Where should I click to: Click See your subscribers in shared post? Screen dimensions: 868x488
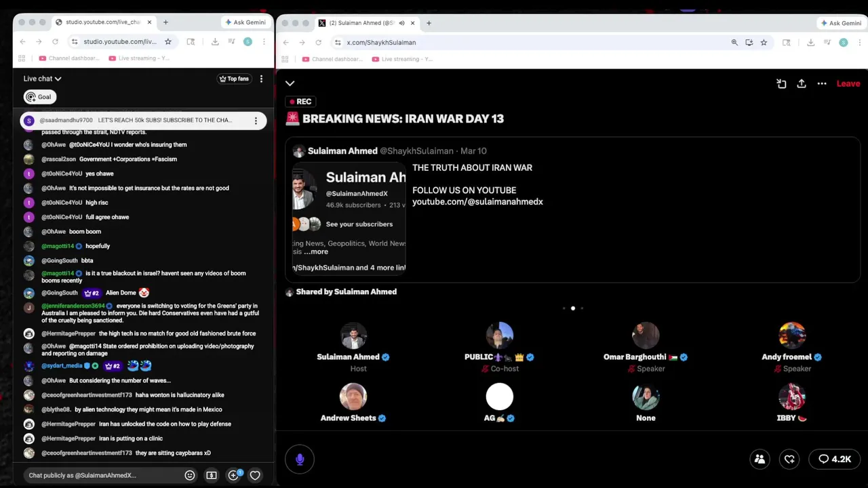coord(359,224)
